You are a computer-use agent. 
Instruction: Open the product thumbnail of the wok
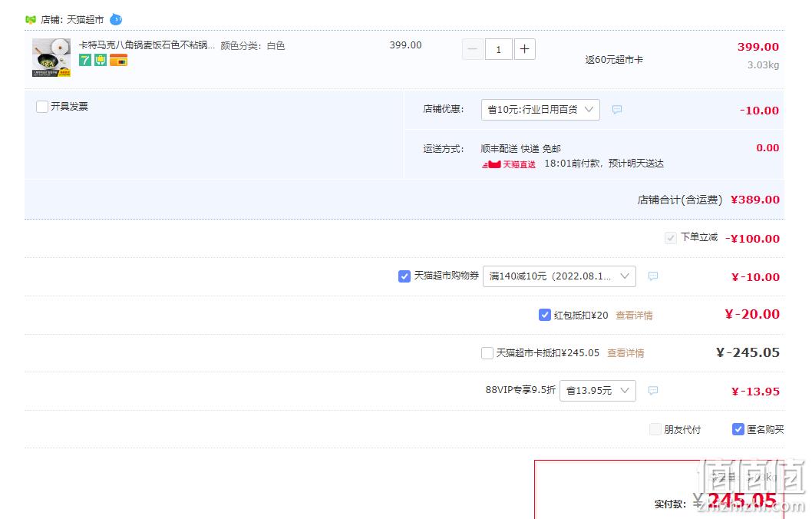(51, 58)
